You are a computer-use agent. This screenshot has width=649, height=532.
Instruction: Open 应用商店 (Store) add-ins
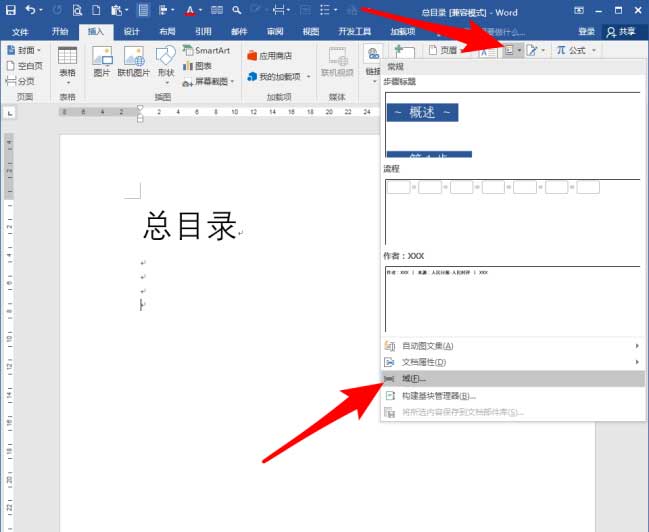point(269,55)
